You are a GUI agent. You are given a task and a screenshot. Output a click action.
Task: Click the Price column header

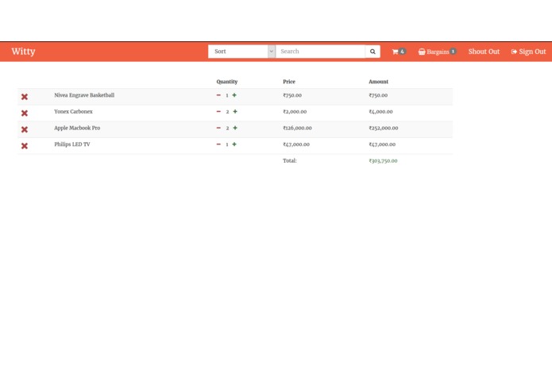289,82
